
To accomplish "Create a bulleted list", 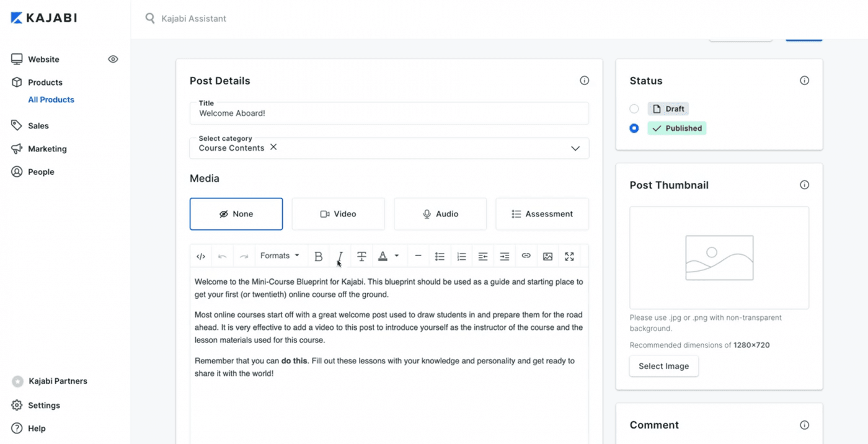I will click(x=440, y=256).
